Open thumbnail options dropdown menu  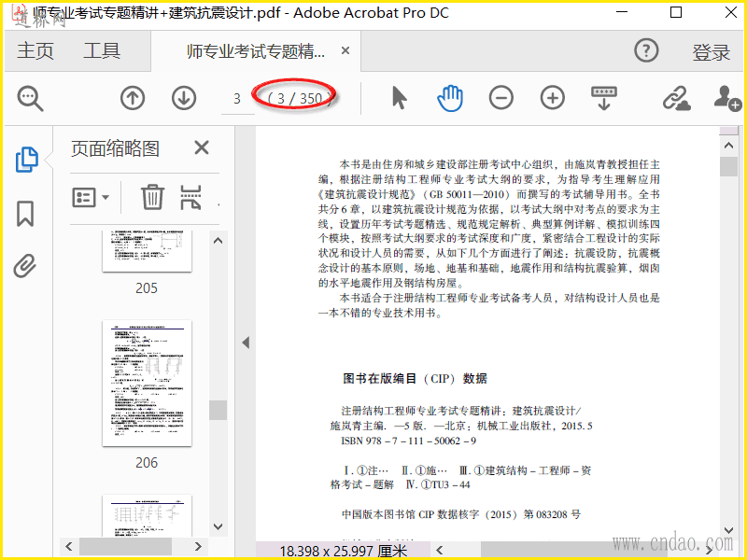[91, 197]
